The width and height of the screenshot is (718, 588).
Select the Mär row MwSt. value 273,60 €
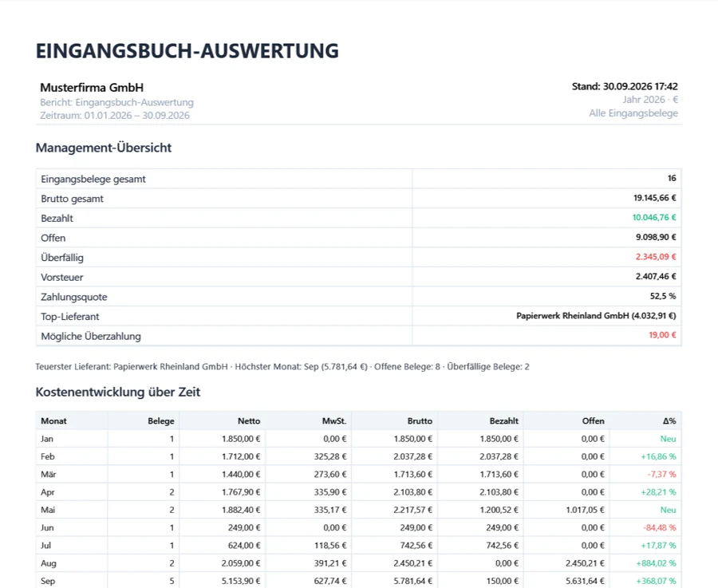pos(329,475)
